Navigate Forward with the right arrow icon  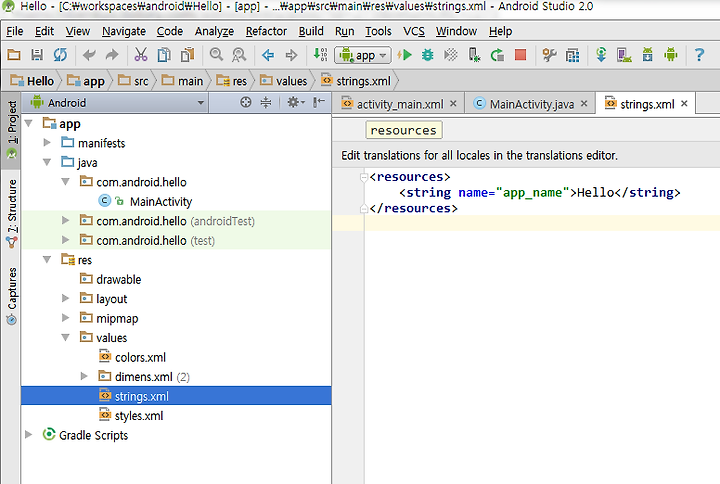click(291, 56)
